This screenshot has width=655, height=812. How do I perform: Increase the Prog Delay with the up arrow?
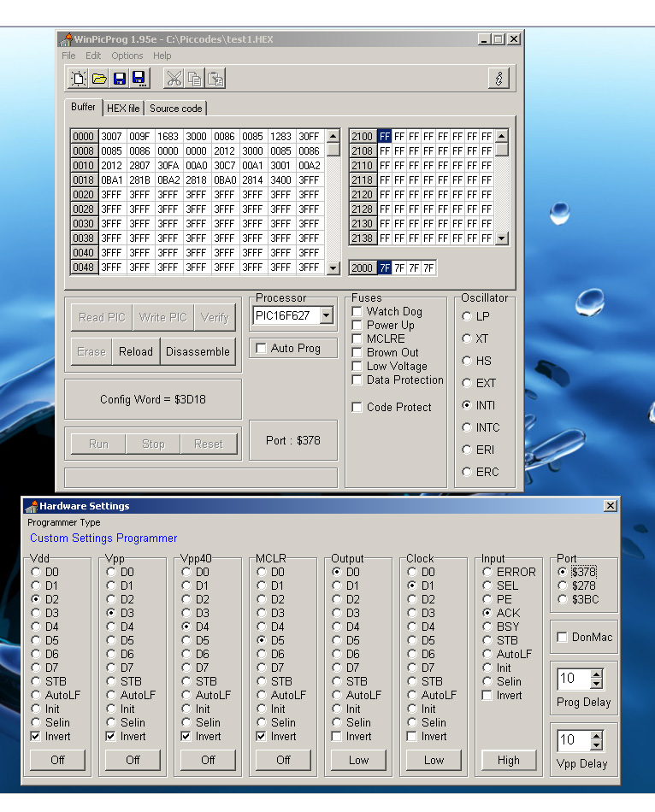pos(597,674)
